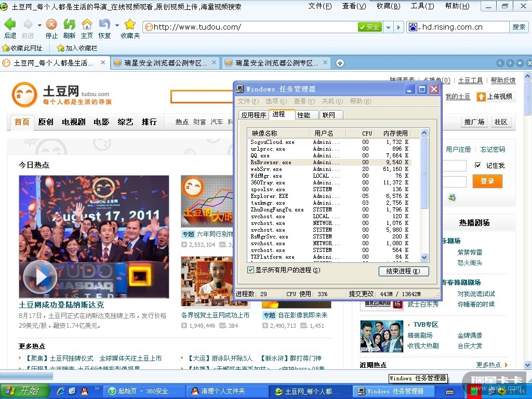532x399 pixels.
Task: Open the TVB专区 thumbnail image
Action: [x=382, y=336]
